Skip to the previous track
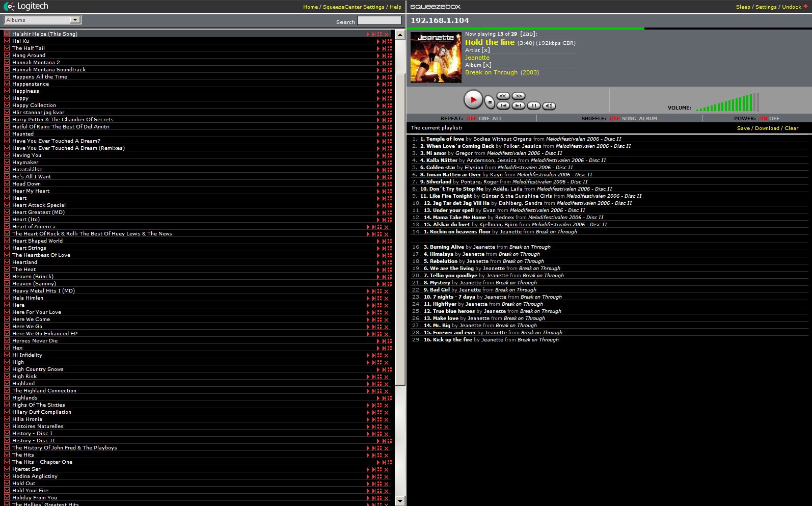The width and height of the screenshot is (812, 506). coord(503,105)
